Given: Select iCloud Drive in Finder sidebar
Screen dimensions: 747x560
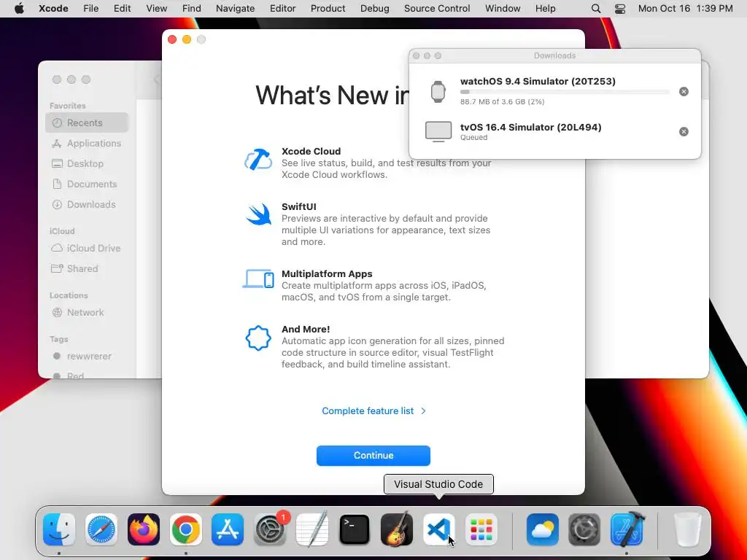Looking at the screenshot, I should pos(88,249).
